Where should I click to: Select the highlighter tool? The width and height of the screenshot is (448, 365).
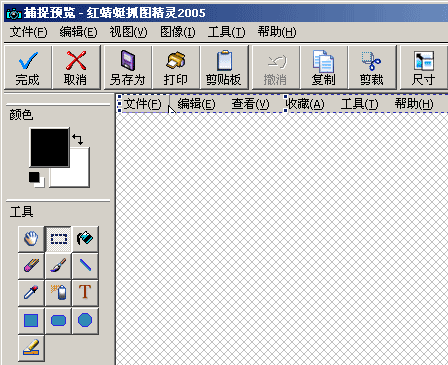click(x=31, y=348)
